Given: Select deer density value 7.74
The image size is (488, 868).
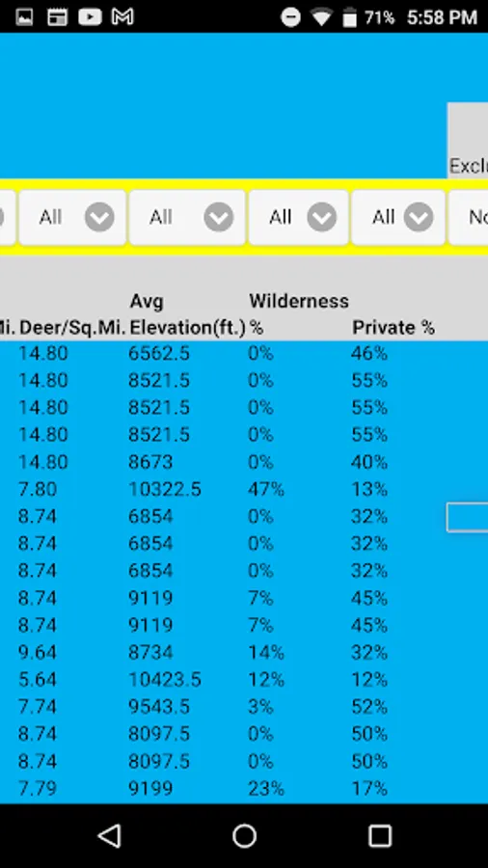Looking at the screenshot, I should click(x=38, y=706).
